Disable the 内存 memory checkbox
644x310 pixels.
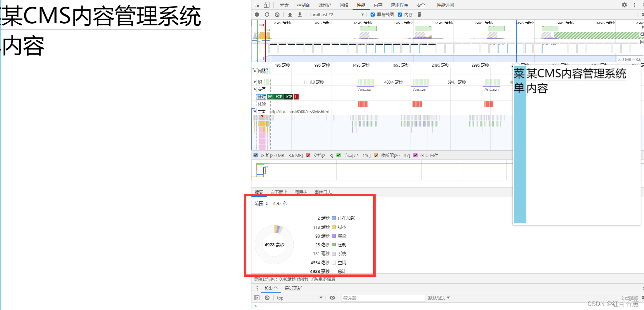(x=400, y=15)
